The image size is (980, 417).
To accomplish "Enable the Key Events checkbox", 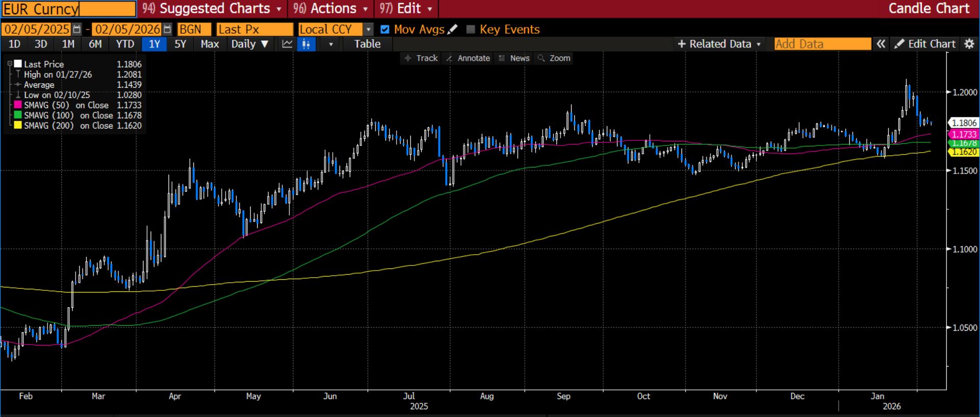I will click(x=471, y=30).
